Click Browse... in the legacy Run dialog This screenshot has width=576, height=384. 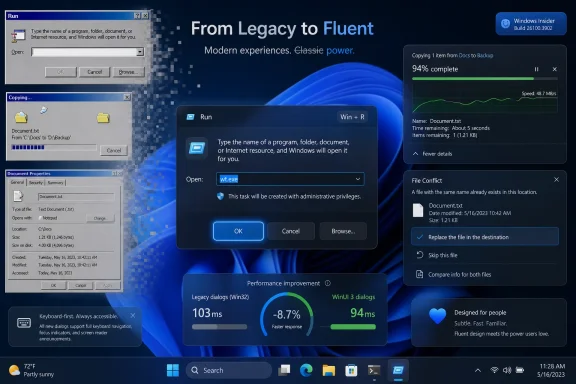tap(128, 72)
